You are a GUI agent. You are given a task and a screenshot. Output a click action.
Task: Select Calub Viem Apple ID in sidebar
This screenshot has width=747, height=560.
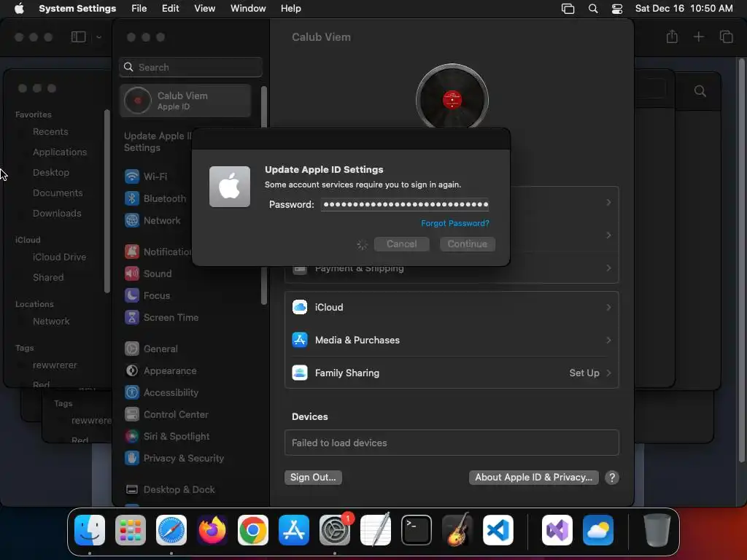coord(185,101)
